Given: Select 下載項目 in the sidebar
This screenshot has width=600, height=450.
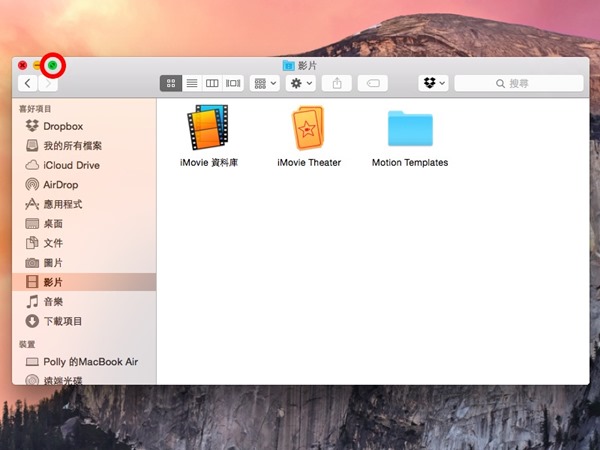Looking at the screenshot, I should pyautogui.click(x=62, y=321).
